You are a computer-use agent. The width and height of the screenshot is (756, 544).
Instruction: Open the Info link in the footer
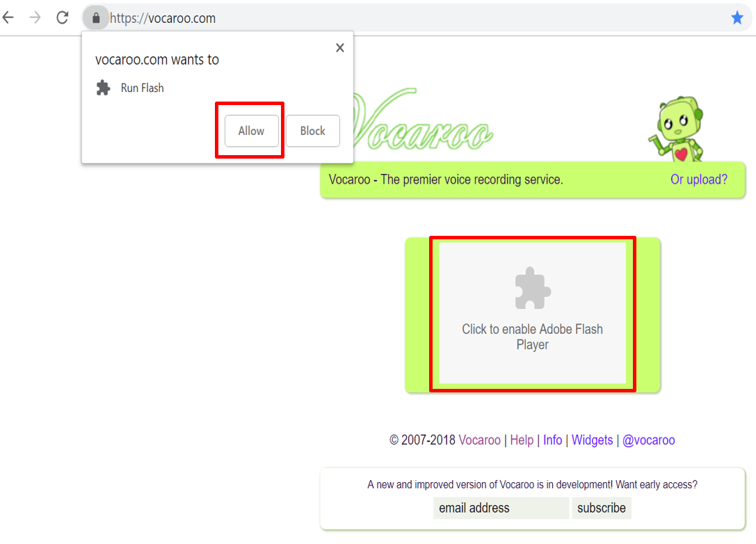tap(552, 440)
